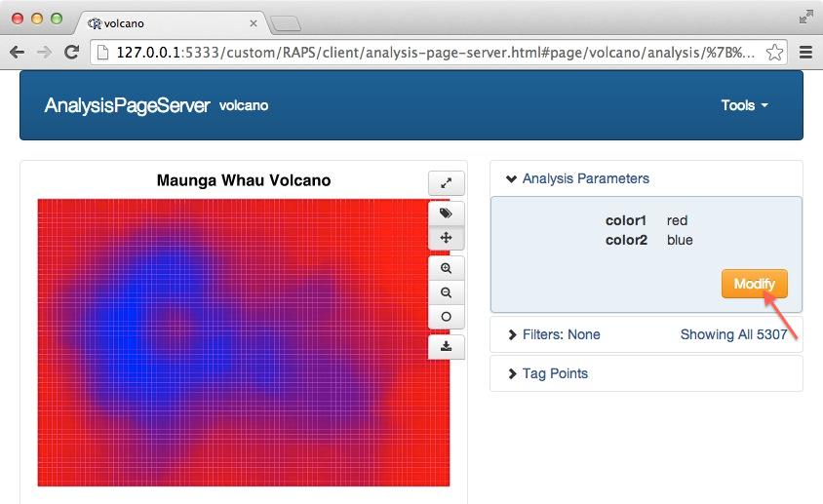Go back with the browser back arrow
Image resolution: width=823 pixels, height=504 pixels.
(18, 52)
